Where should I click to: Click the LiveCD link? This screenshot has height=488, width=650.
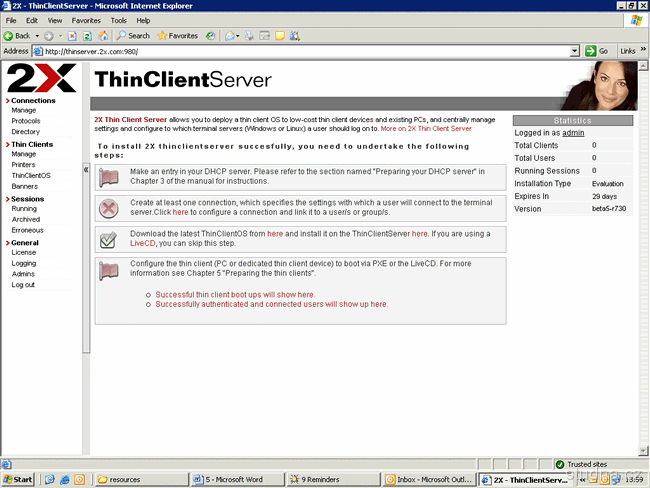click(143, 243)
